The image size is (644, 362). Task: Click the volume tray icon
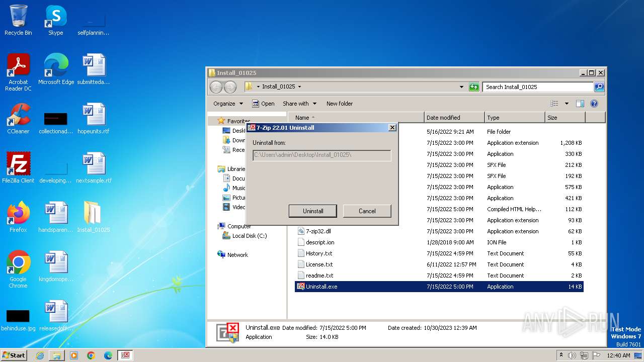(572, 355)
